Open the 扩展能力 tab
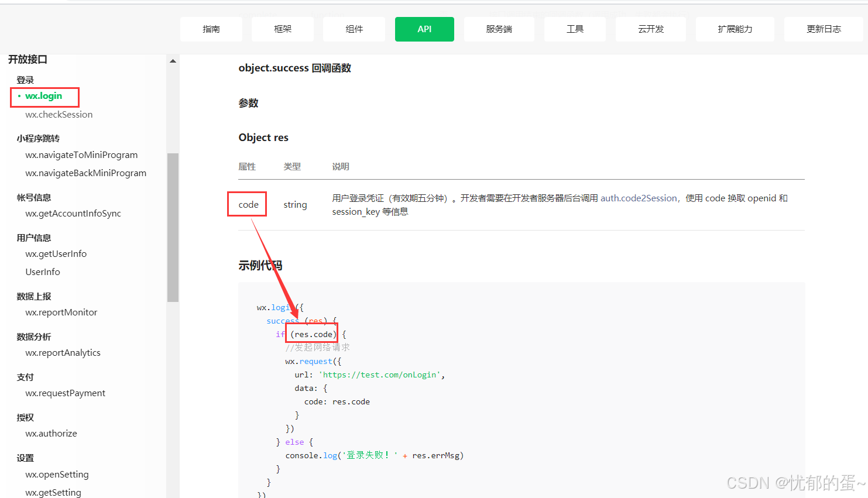This screenshot has width=868, height=498. 735,29
